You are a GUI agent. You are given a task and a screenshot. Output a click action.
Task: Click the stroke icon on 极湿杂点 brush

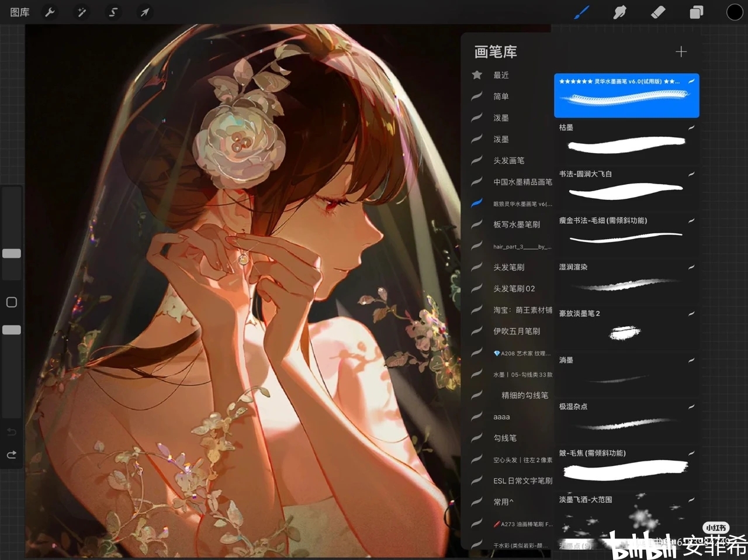pos(691,407)
